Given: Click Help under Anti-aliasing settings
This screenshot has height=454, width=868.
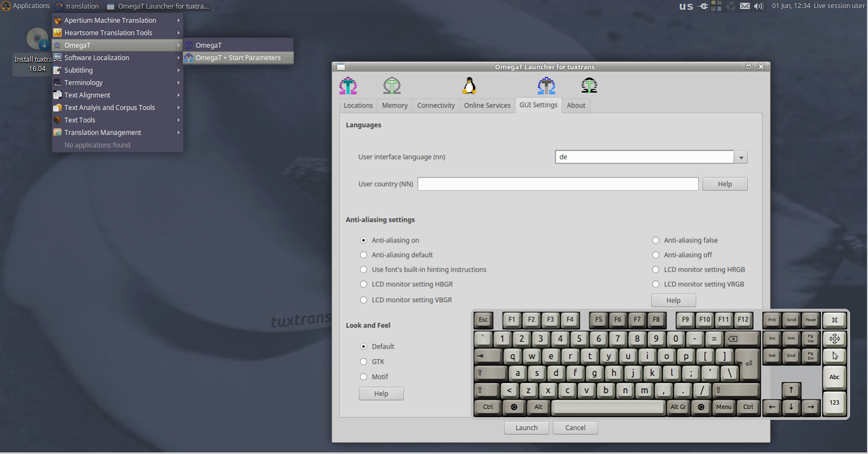Looking at the screenshot, I should point(673,300).
